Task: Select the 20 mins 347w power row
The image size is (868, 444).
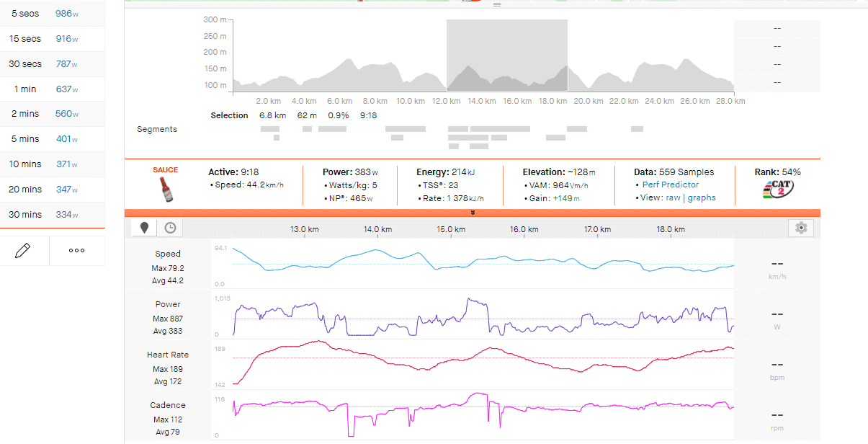Action: tap(52, 189)
